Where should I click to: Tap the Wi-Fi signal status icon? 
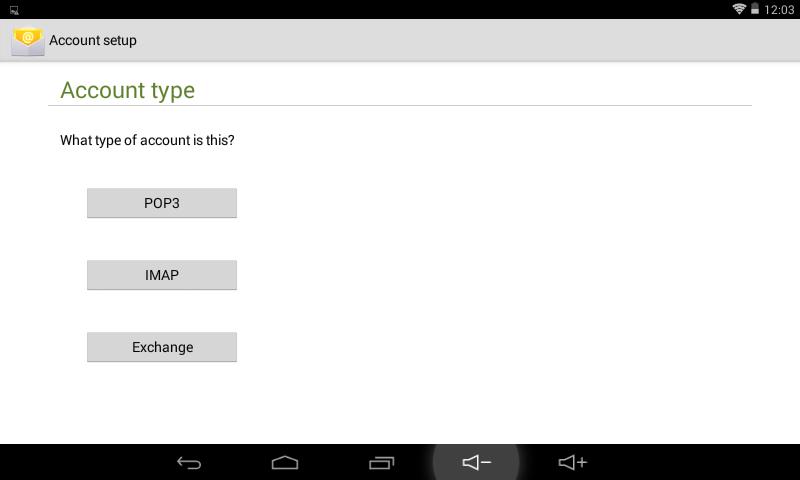(x=739, y=9)
